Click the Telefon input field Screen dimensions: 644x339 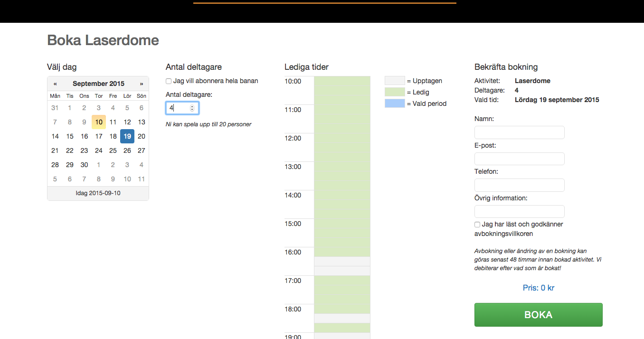pyautogui.click(x=520, y=185)
